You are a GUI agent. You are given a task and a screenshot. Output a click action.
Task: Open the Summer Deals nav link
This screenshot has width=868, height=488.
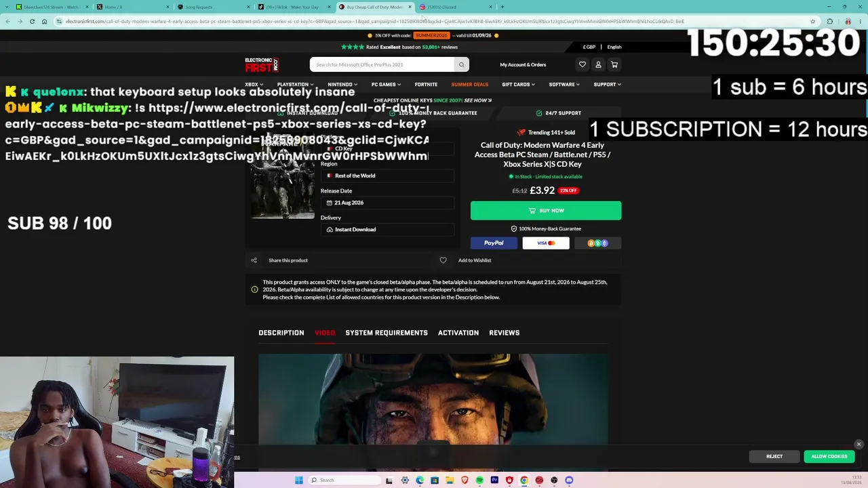[x=469, y=84]
